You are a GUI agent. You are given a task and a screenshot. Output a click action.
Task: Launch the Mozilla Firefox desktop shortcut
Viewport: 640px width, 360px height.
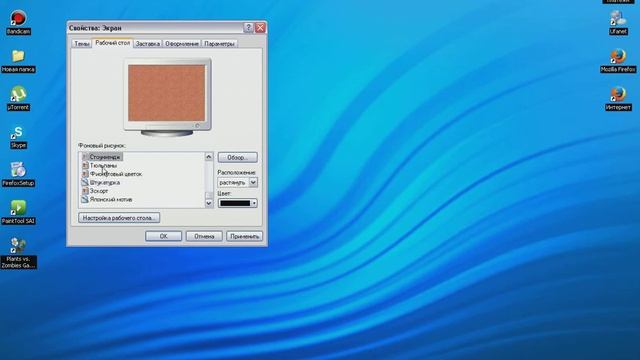[x=618, y=60]
